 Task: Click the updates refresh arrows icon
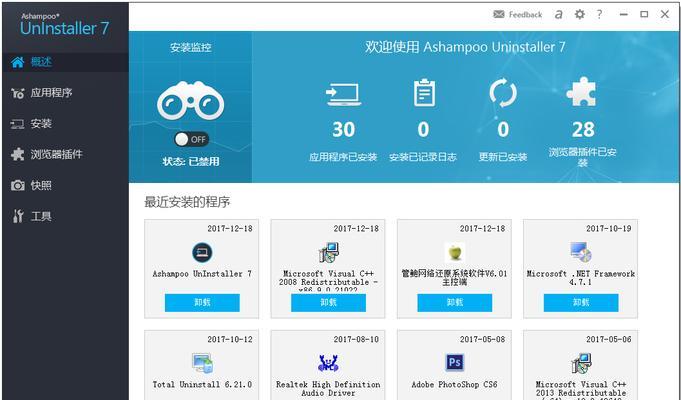pyautogui.click(x=503, y=93)
